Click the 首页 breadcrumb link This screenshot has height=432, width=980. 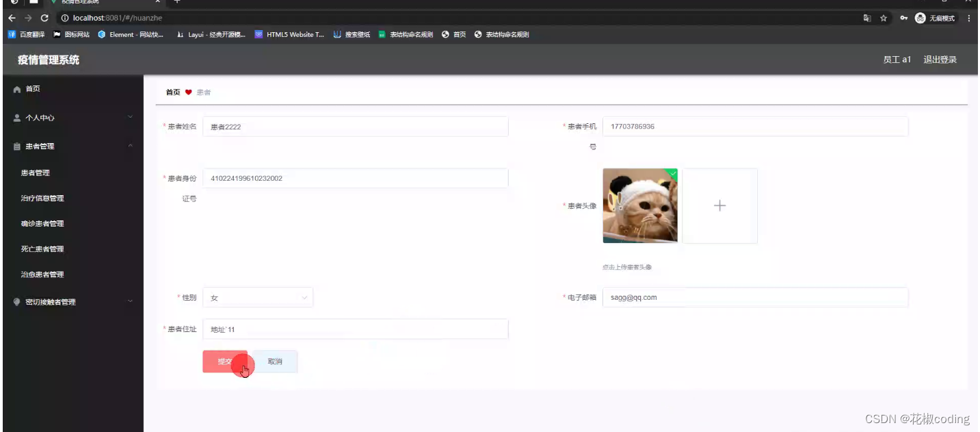173,92
